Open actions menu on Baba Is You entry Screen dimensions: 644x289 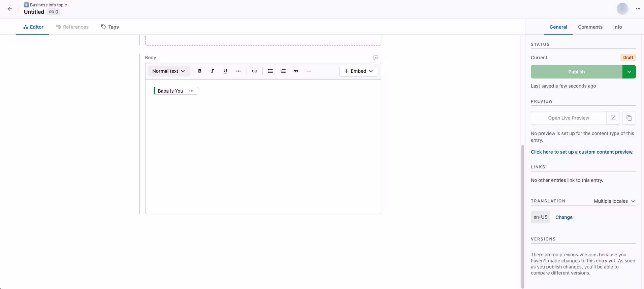coord(191,91)
